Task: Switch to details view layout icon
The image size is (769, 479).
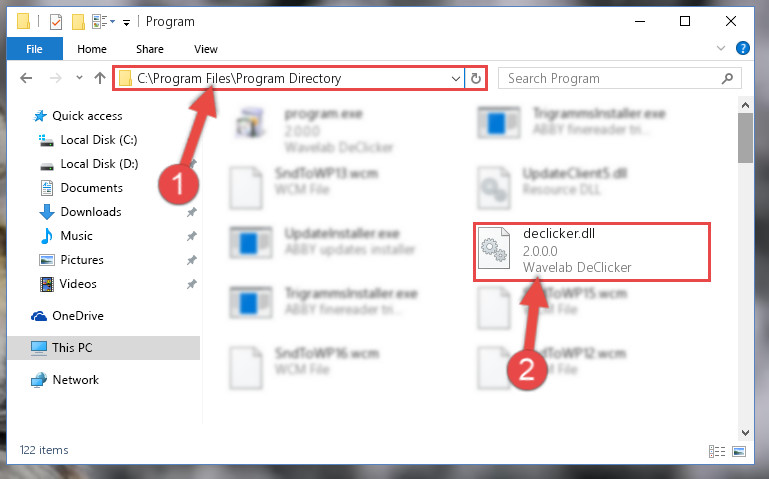Action: (x=717, y=451)
